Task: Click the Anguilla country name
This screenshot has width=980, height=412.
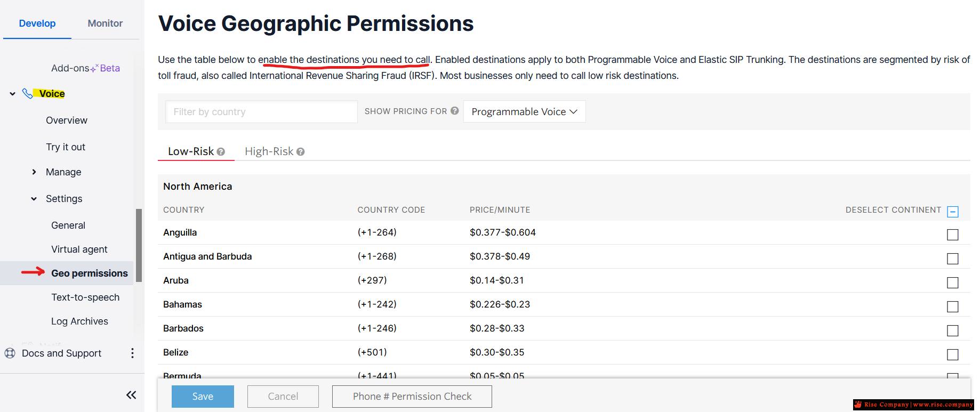Action: click(x=180, y=232)
